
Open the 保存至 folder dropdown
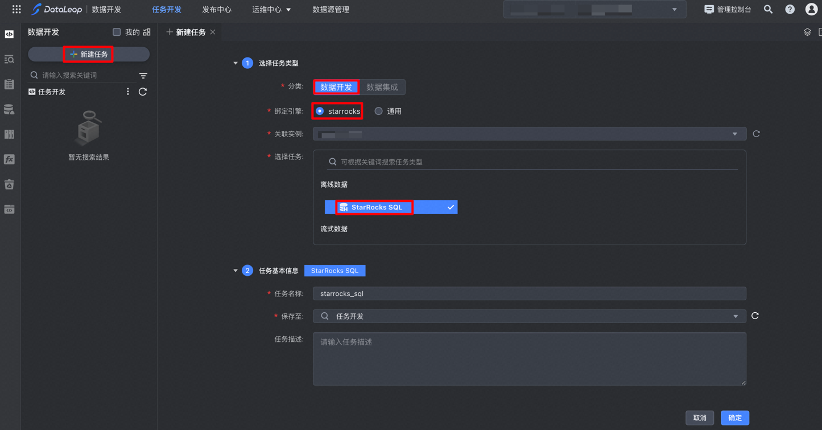point(529,316)
